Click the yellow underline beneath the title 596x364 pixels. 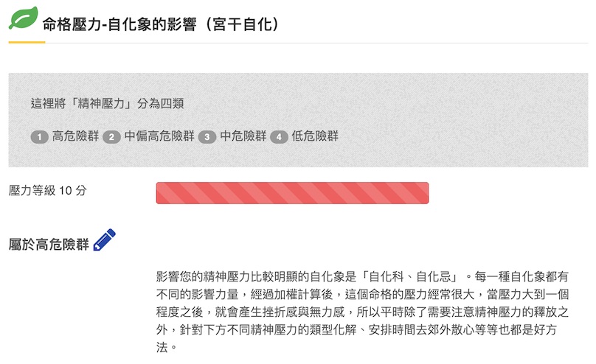coord(27,42)
